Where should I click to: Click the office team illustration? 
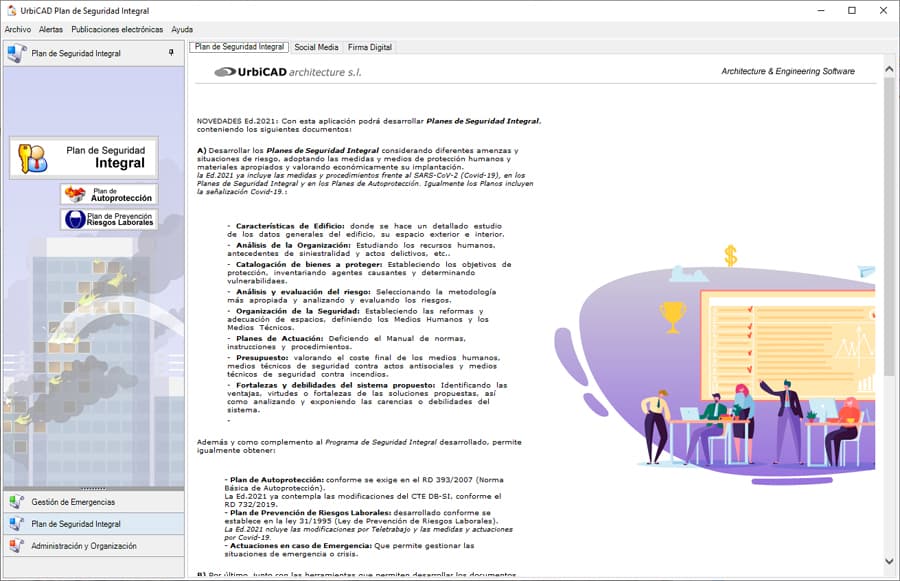tap(715, 367)
